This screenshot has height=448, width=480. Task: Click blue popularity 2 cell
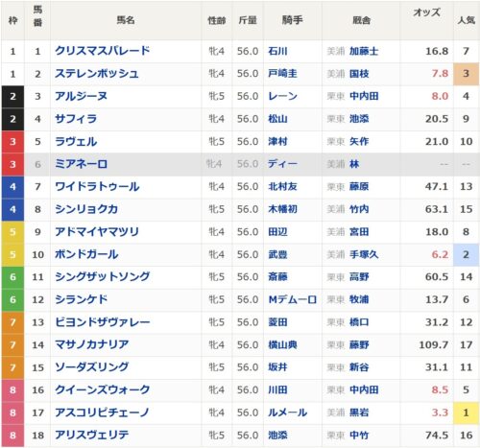pyautogui.click(x=467, y=254)
